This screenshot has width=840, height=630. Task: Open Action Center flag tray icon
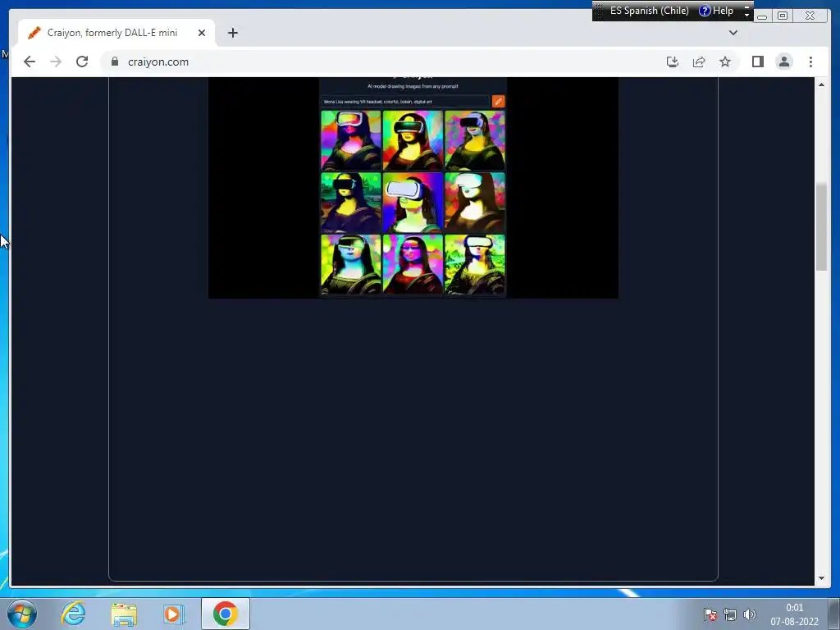coord(710,614)
